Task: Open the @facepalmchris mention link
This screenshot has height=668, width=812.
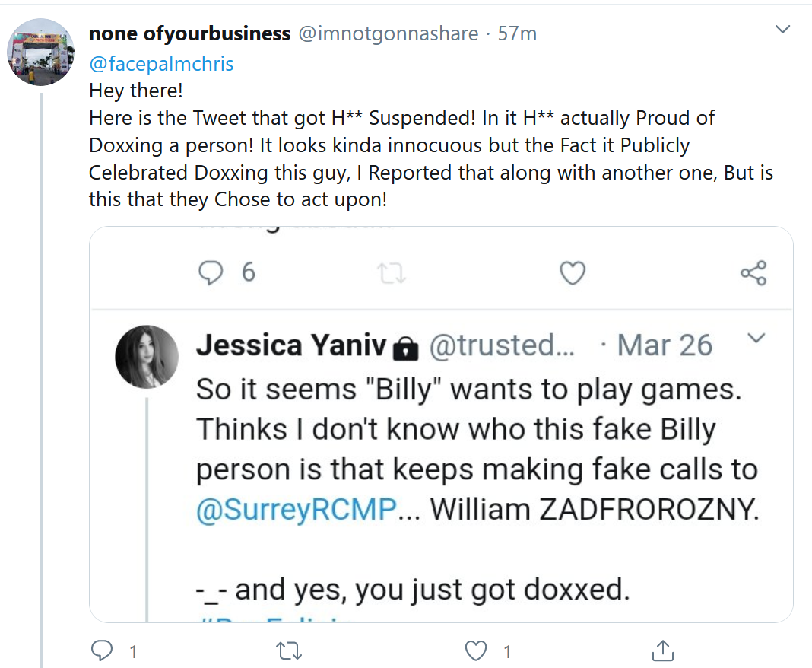Action: [x=161, y=64]
